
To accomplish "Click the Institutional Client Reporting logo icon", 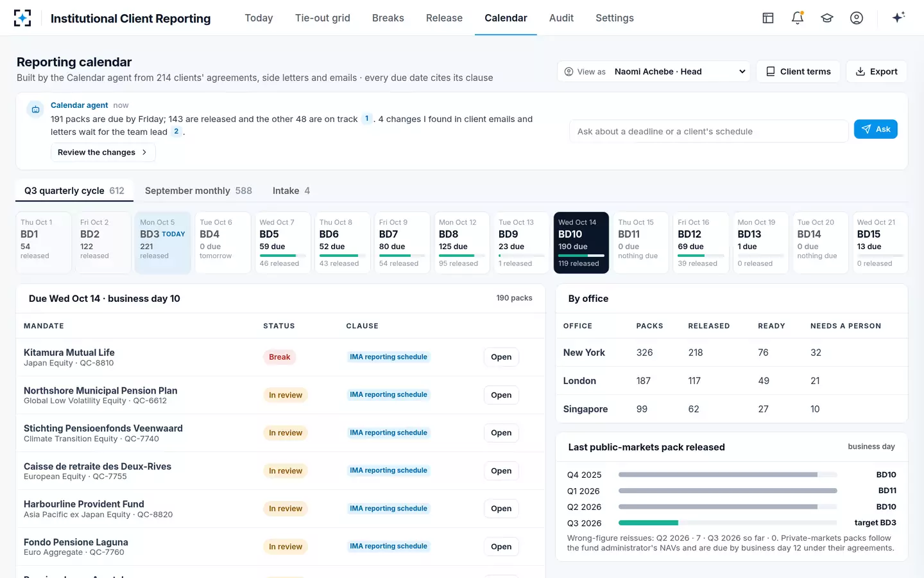I will coord(22,18).
